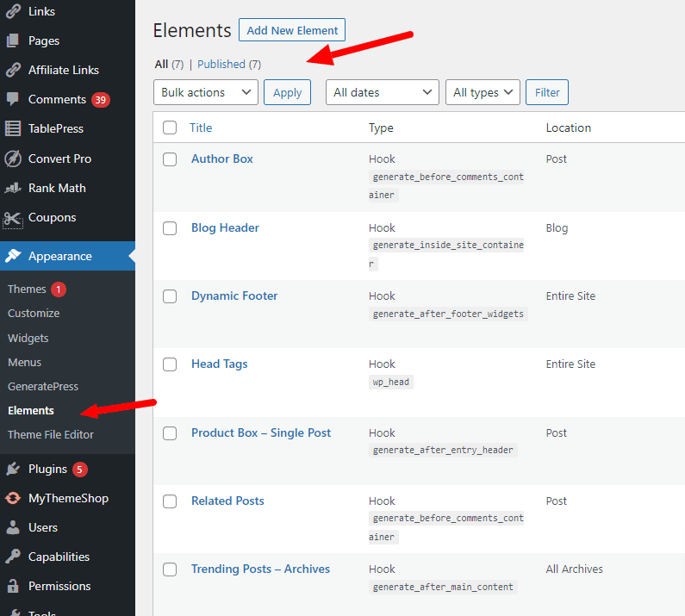Click the Convert Pro icon
The width and height of the screenshot is (685, 616).
coord(13,159)
